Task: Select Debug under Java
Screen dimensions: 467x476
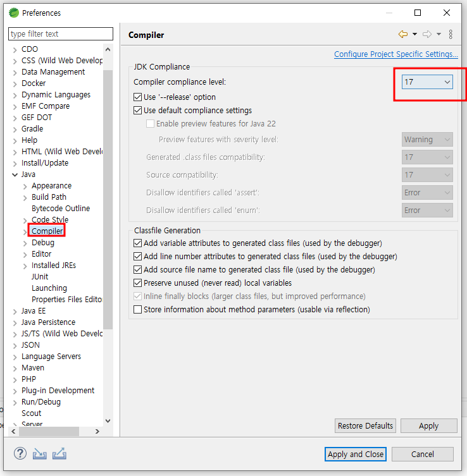Action: 43,243
